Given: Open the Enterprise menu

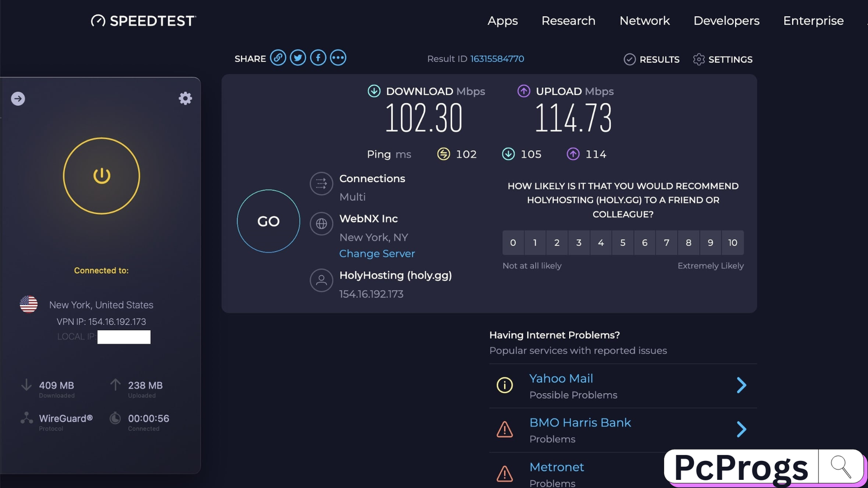Looking at the screenshot, I should (813, 21).
